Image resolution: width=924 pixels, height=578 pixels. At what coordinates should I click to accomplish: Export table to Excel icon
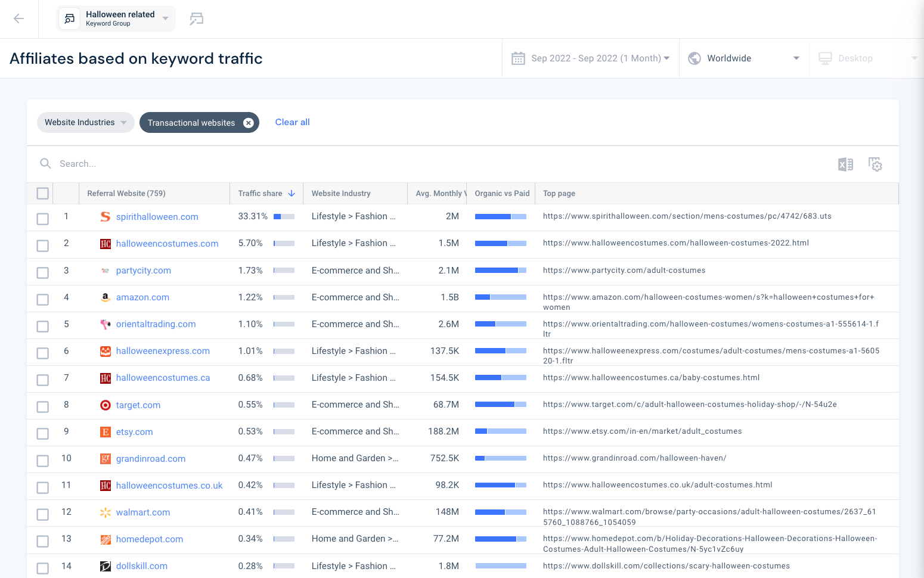[x=845, y=164]
